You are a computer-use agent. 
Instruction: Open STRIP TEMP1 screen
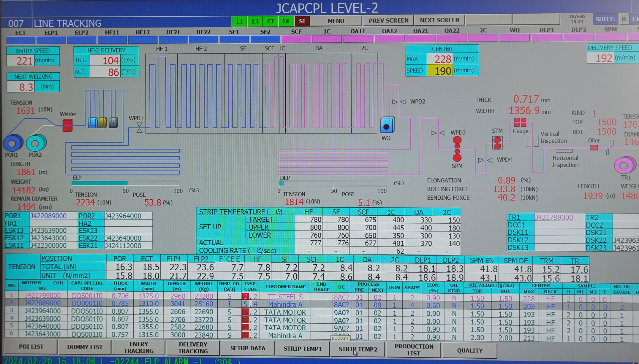pyautogui.click(x=303, y=349)
